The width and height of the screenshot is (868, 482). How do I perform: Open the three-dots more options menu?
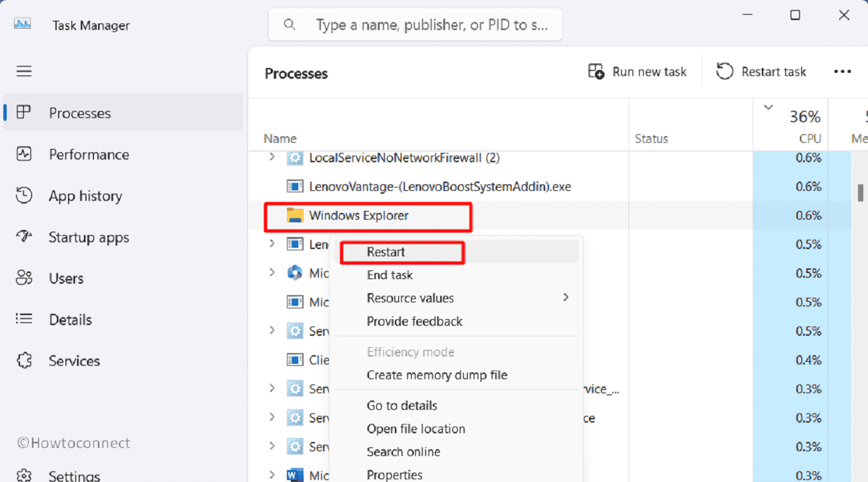click(843, 71)
